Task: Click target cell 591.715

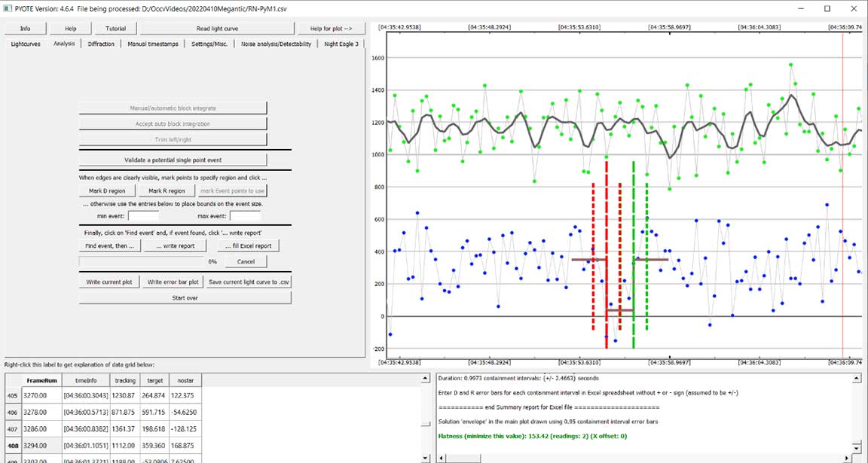Action: [154, 412]
